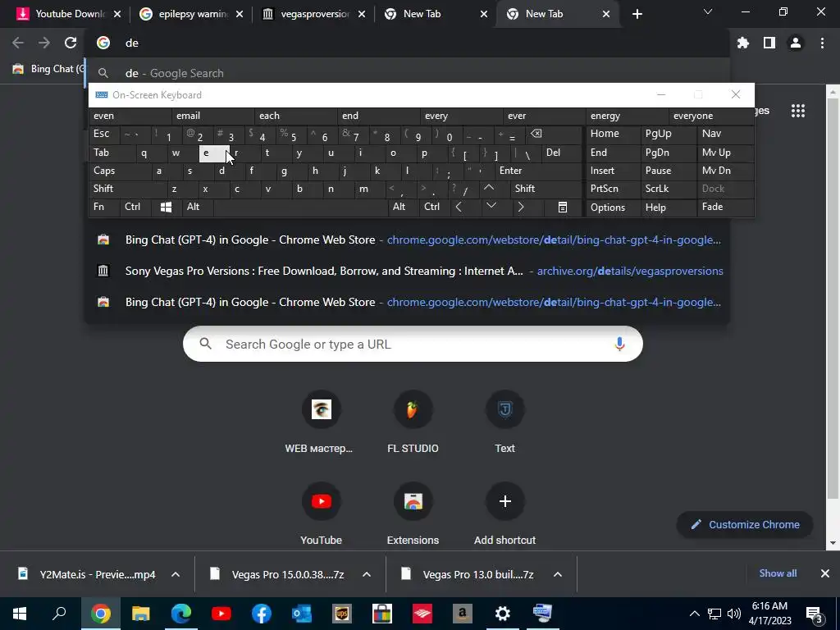This screenshot has height=630, width=840.
Task: Expand the Y2Mate.is download item menu arrow
Action: point(176,574)
